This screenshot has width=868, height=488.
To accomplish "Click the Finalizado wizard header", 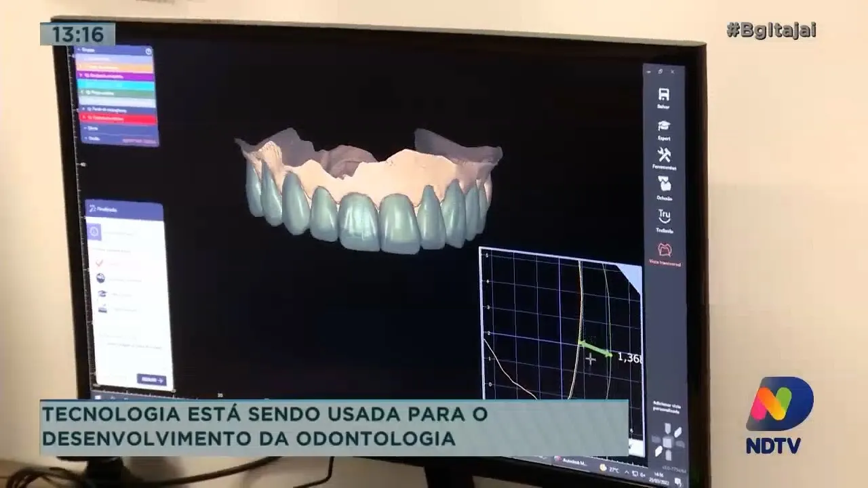I will [124, 210].
